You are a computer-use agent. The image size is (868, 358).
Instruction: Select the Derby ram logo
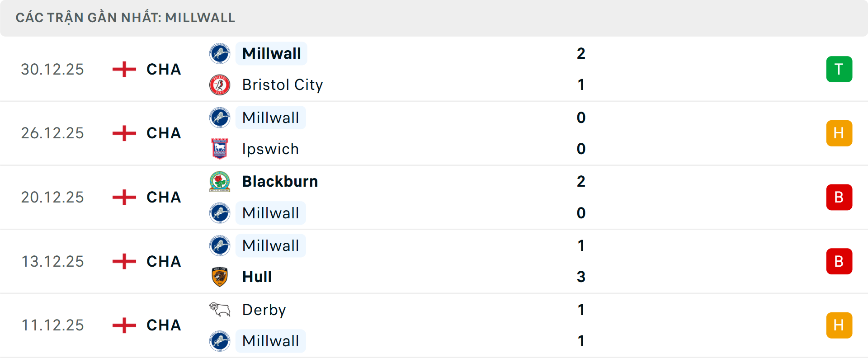[220, 310]
